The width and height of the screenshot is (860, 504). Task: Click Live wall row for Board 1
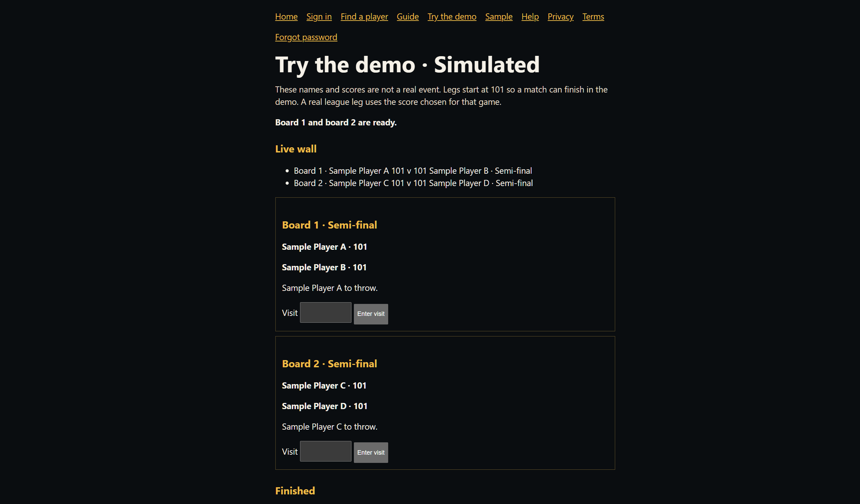coord(413,171)
